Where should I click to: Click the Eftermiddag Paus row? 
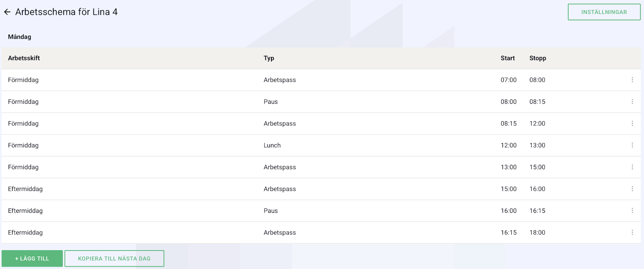coord(321,211)
